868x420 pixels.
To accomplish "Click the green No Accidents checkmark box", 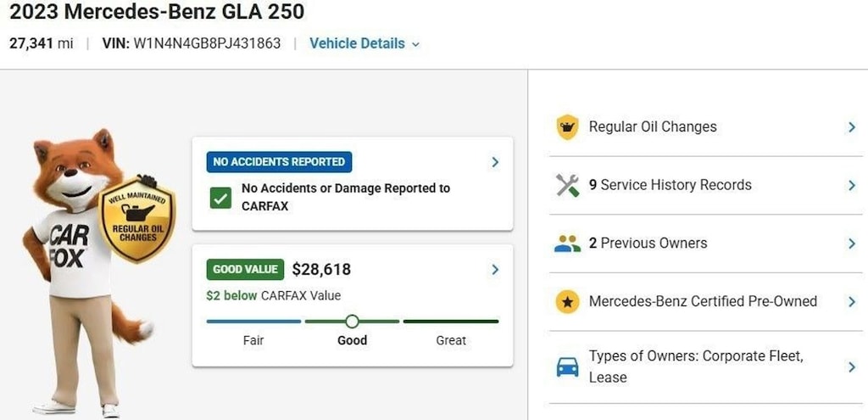I will tap(220, 198).
